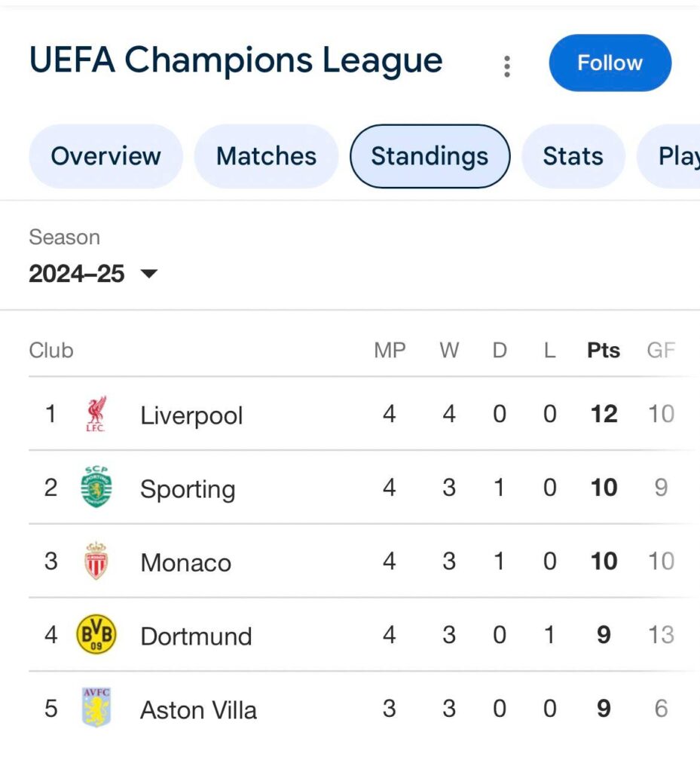
Task: Select the Standings tab
Action: coord(429,156)
